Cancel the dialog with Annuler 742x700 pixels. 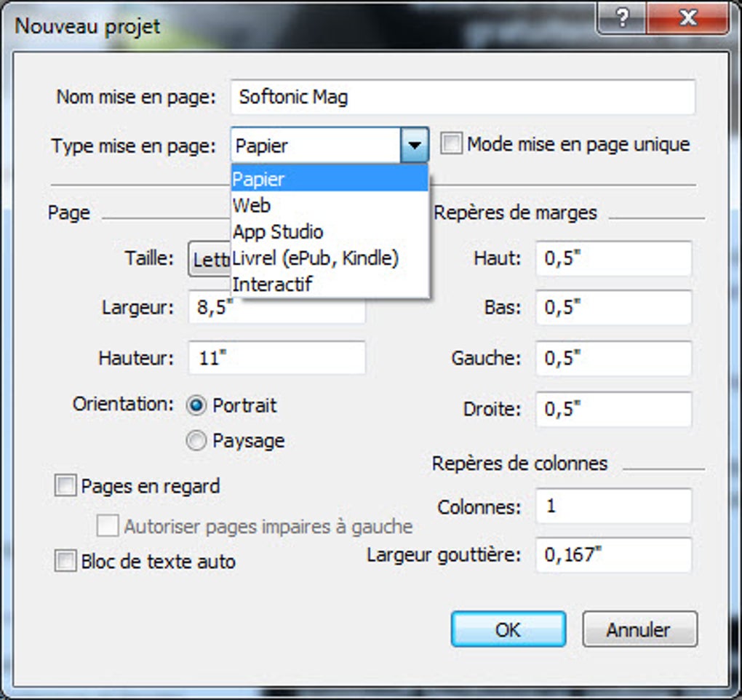(639, 629)
